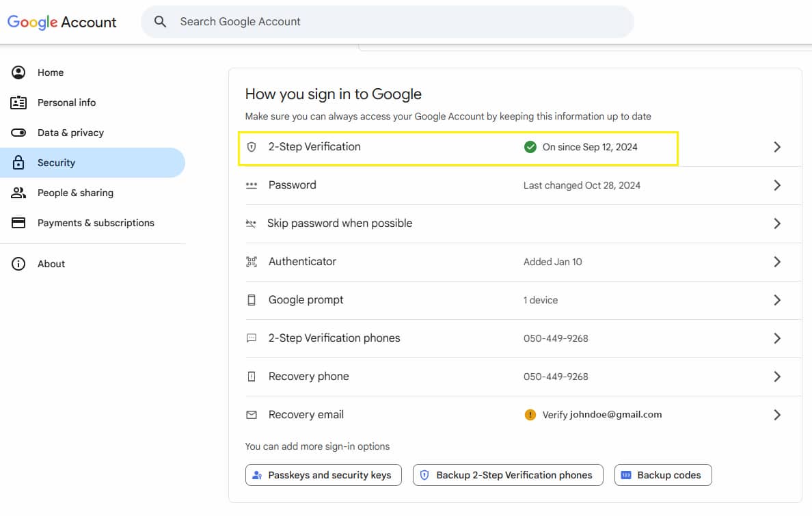The width and height of the screenshot is (812, 516).
Task: Open the Google prompt setting
Action: pos(306,300)
